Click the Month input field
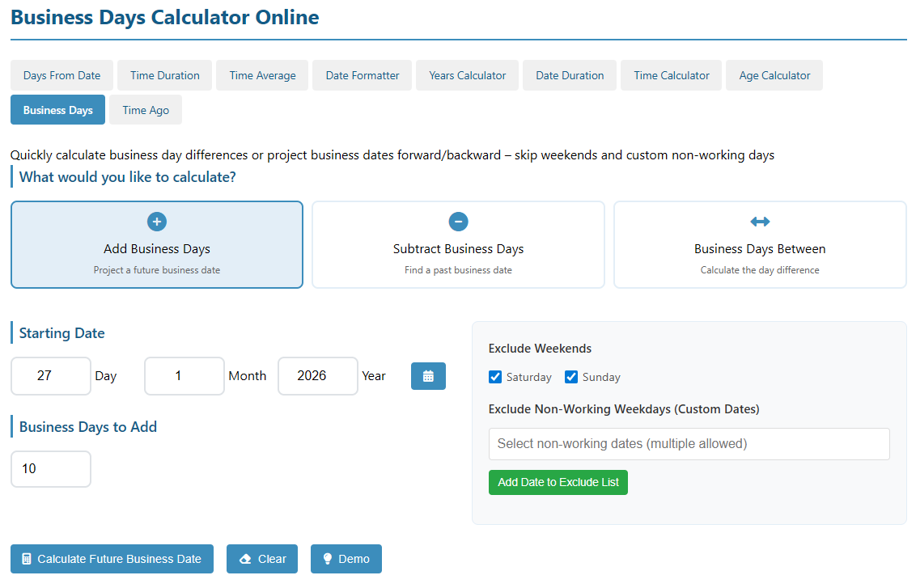The width and height of the screenshot is (916, 588). (x=184, y=376)
